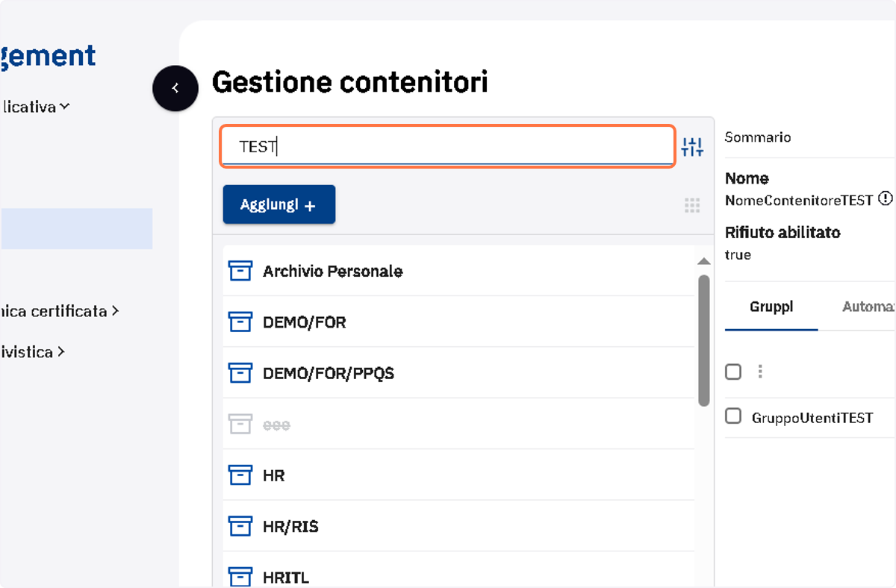Image resolution: width=896 pixels, height=588 pixels.
Task: Expand the applicativa dropdown in sidebar
Action: tap(36, 107)
